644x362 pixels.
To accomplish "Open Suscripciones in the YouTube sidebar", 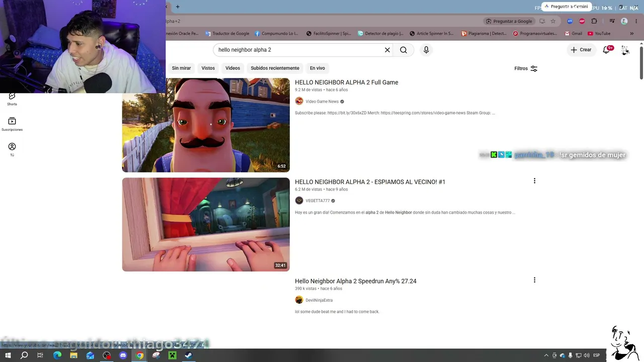I will pos(12,124).
